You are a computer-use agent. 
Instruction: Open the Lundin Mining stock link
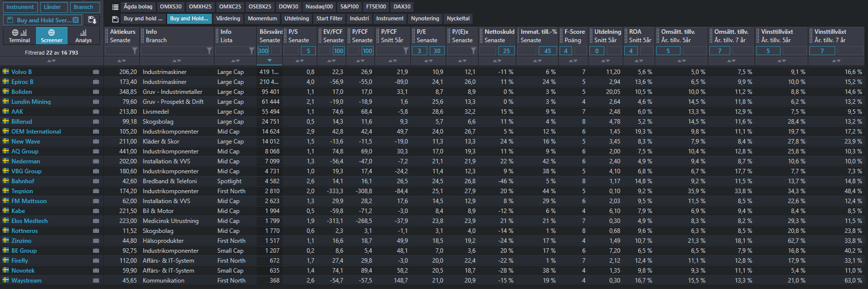pos(31,102)
